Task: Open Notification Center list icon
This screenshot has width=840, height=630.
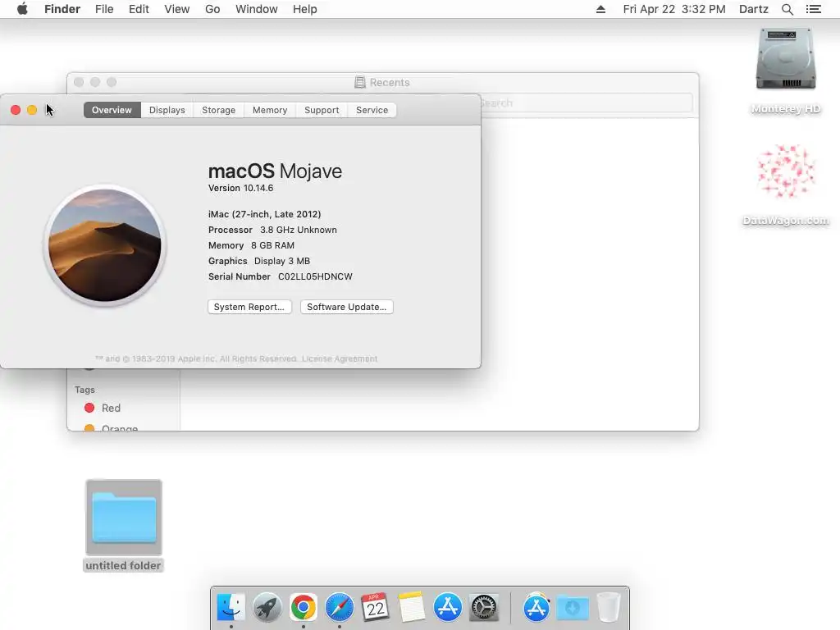Action: pos(813,9)
